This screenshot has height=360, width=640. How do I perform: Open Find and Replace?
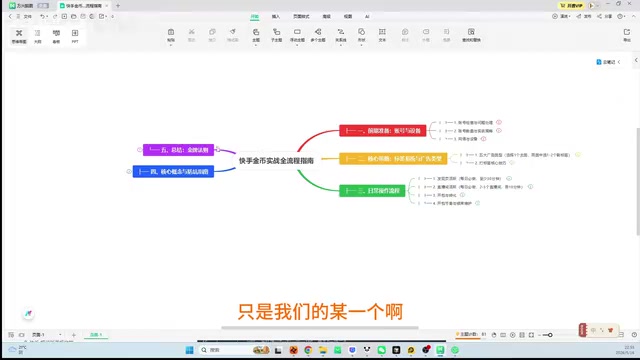(x=471, y=35)
